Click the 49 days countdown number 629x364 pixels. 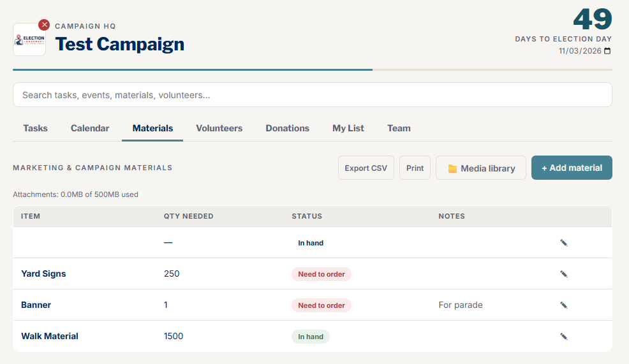click(x=593, y=19)
